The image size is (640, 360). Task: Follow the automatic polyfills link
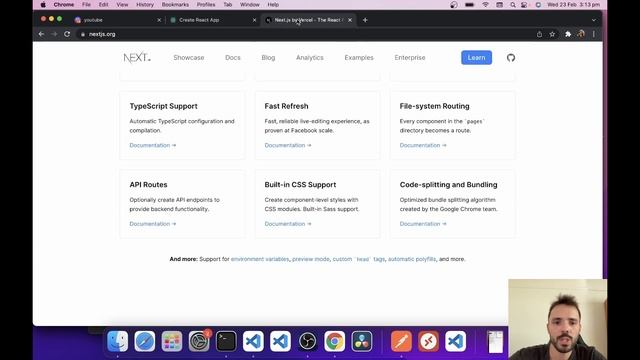click(x=412, y=259)
